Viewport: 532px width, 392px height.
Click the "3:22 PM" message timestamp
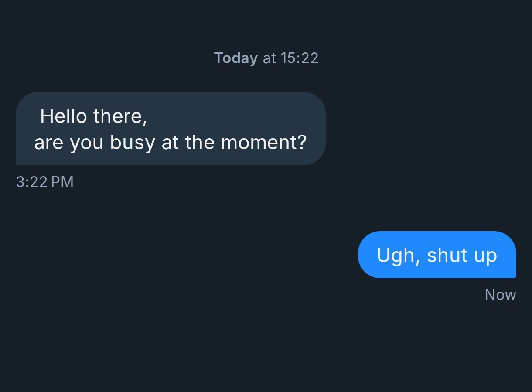pyautogui.click(x=44, y=182)
